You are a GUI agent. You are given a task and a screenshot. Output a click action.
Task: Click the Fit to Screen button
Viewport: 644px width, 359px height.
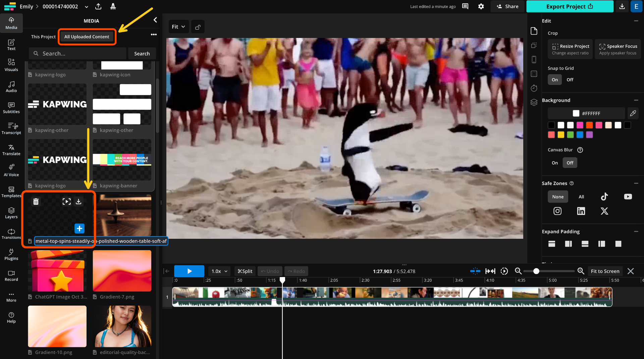click(605, 271)
